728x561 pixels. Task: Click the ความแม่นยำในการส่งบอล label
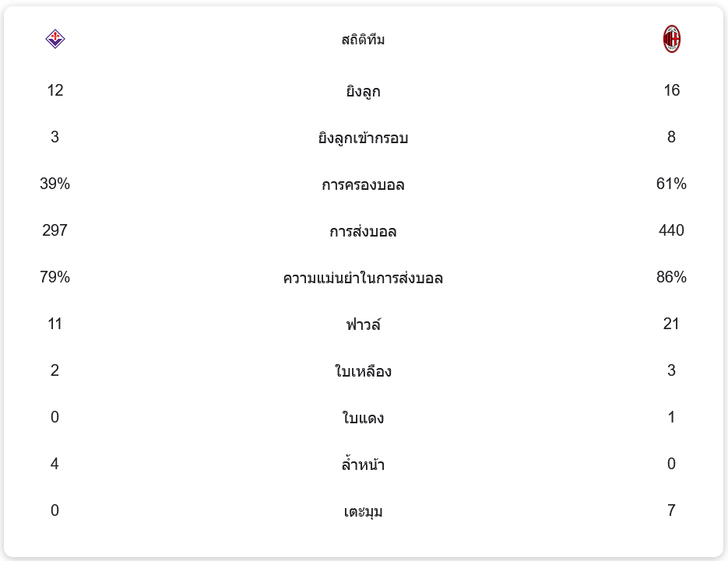point(363,279)
